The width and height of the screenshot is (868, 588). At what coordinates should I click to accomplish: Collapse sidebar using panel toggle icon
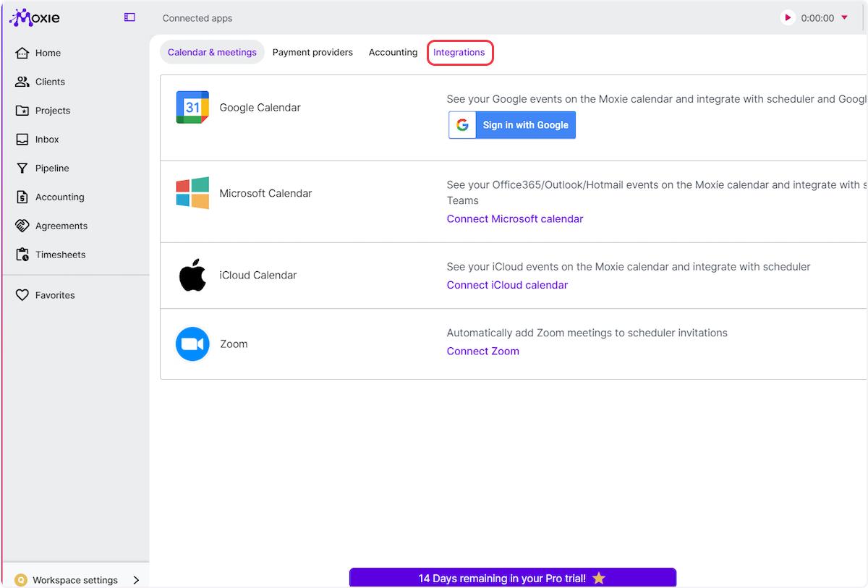129,17
